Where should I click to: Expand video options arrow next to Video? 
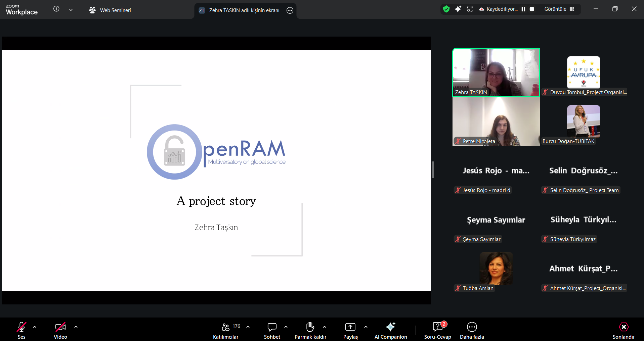point(76,327)
